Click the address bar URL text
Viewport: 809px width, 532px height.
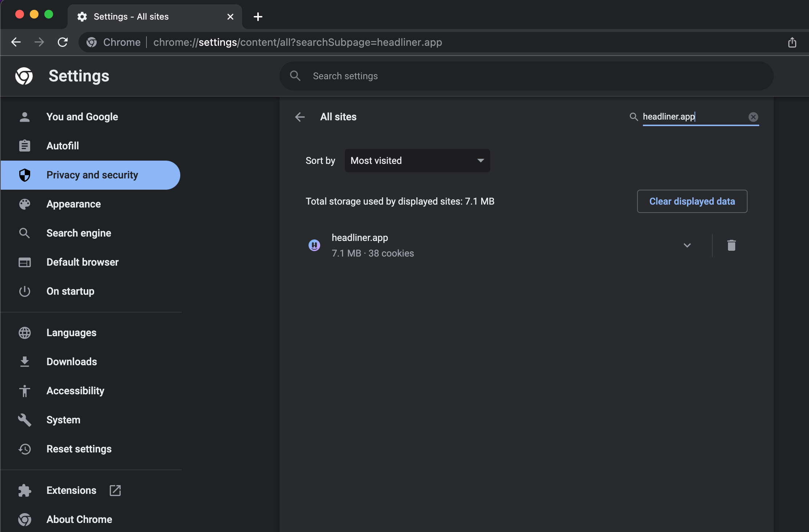click(x=298, y=42)
